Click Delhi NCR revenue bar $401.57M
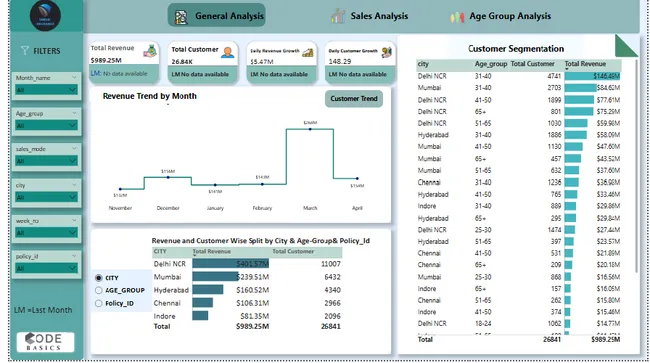The image size is (650, 363). click(x=230, y=264)
